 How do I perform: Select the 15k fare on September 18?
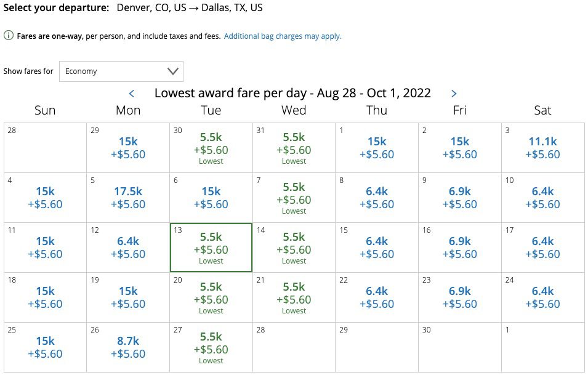pos(44,297)
